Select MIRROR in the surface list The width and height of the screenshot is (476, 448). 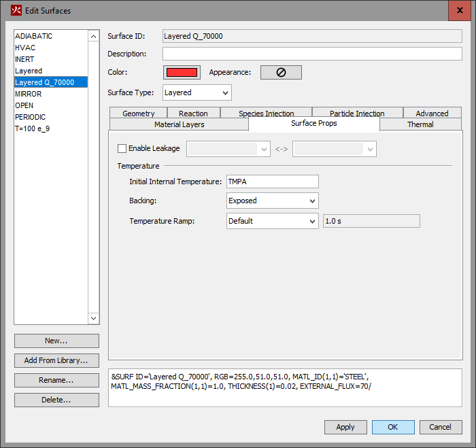pyautogui.click(x=51, y=94)
